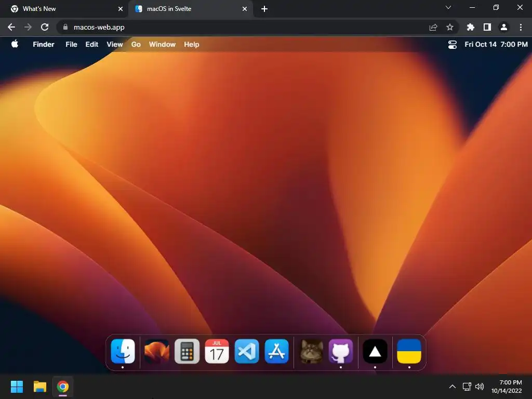
Task: Open the Vercel triangle dock icon
Action: 375,351
